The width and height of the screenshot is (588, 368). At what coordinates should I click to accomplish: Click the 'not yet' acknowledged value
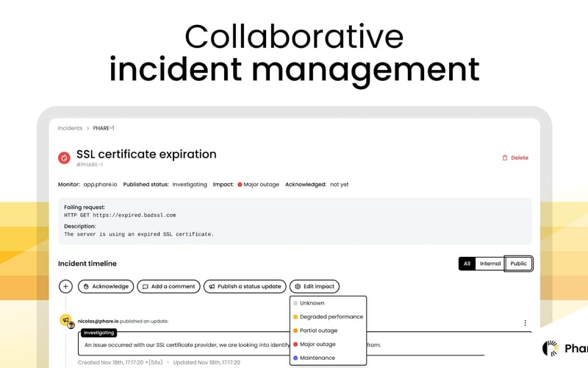coord(340,185)
